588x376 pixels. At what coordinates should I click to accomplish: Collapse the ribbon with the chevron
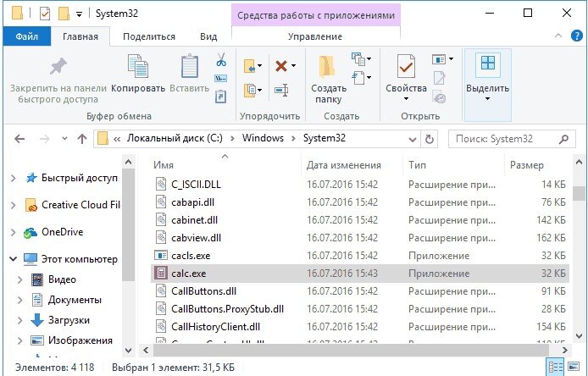tap(558, 36)
